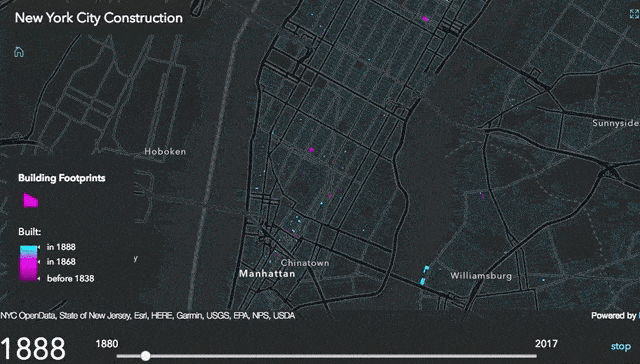
Task: Click the cyan buildings near Williamsburg waterfront
Action: (424, 275)
